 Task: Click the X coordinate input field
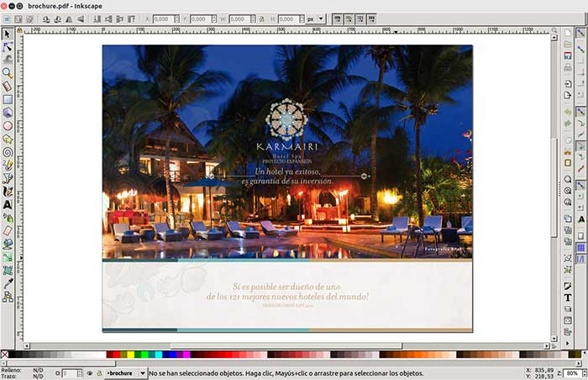click(163, 18)
